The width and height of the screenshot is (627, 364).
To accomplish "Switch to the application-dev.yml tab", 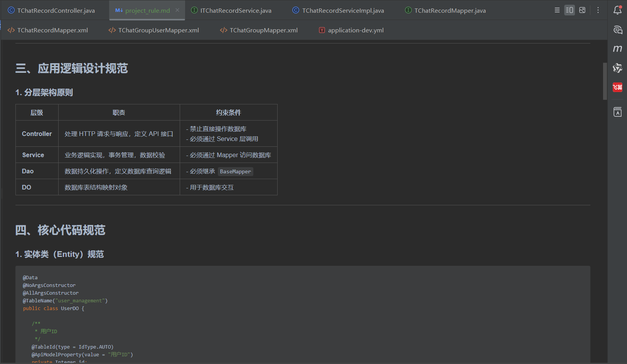I will click(355, 30).
